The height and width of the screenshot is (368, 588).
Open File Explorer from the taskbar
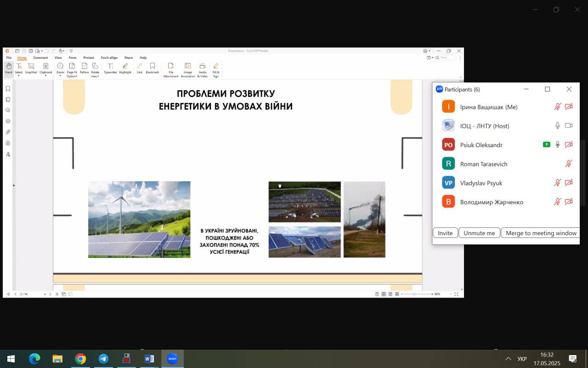[57, 359]
